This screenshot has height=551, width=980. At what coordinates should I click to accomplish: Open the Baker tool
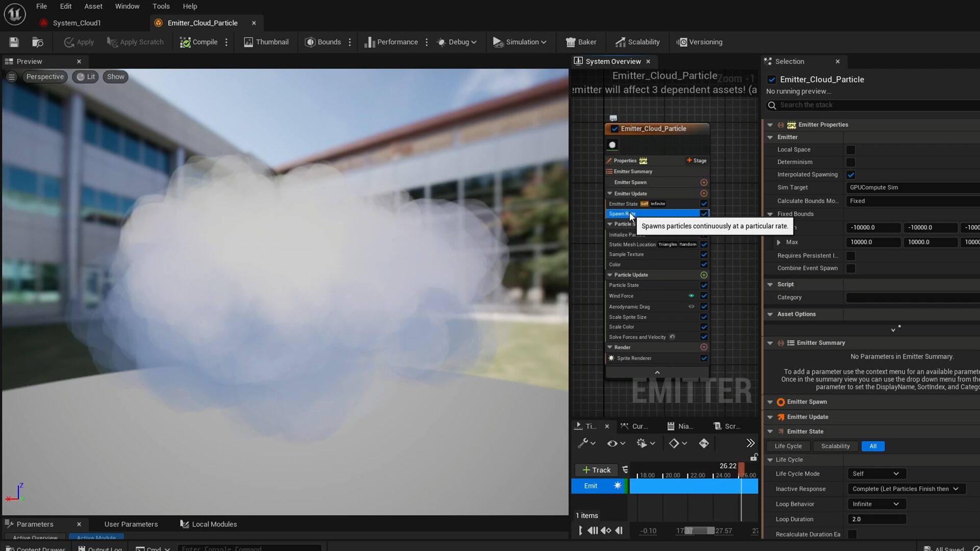click(581, 42)
